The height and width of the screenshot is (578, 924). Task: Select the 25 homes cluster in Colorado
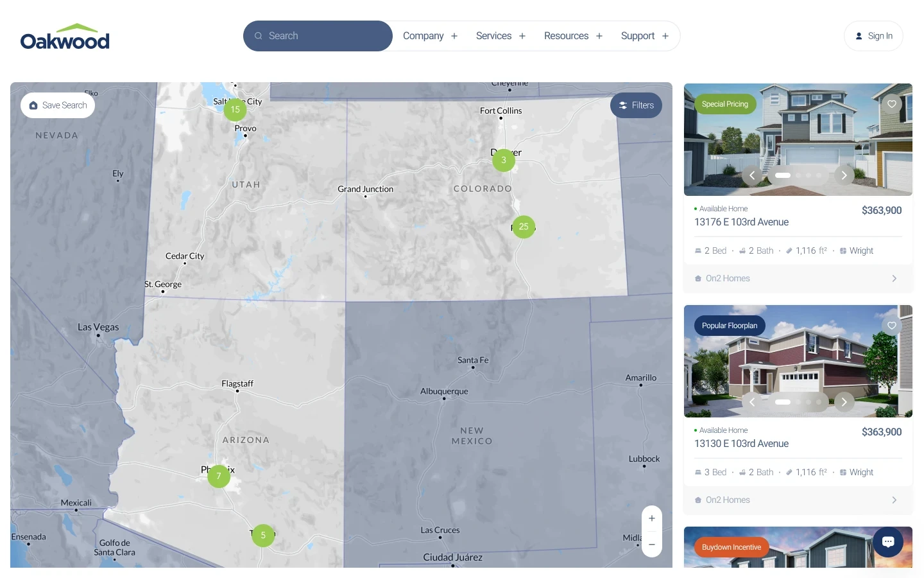[x=524, y=227]
